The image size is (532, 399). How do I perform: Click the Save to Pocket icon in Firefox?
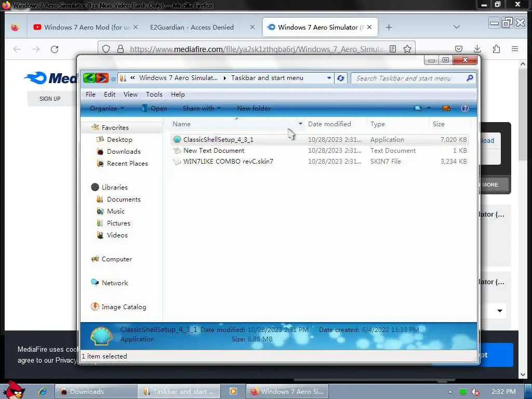458,49
